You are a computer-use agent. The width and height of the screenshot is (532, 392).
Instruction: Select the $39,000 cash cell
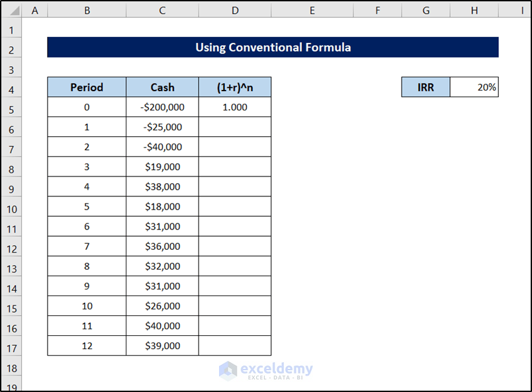162,346
